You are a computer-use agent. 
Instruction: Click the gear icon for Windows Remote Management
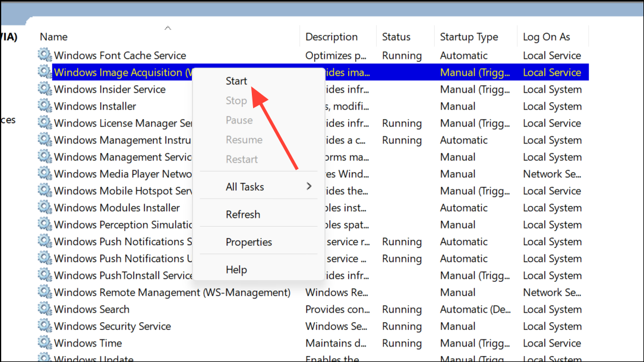click(x=45, y=291)
